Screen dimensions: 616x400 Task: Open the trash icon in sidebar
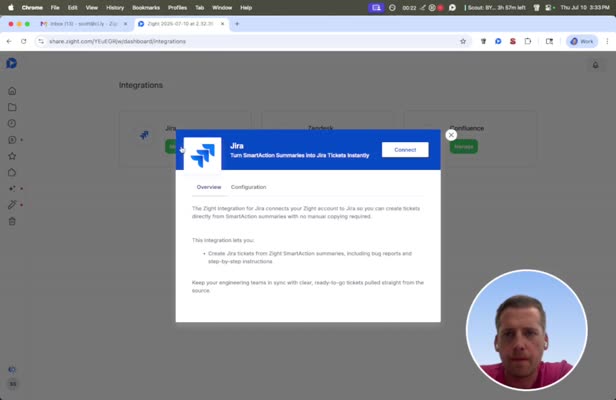coord(12,222)
